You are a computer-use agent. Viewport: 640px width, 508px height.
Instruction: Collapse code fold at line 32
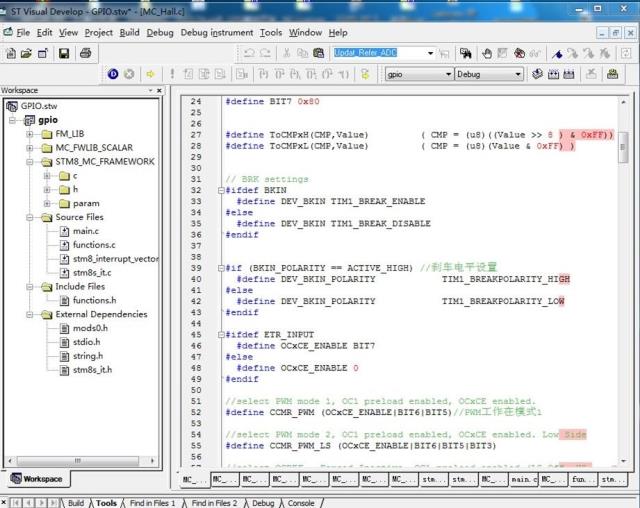pos(221,190)
